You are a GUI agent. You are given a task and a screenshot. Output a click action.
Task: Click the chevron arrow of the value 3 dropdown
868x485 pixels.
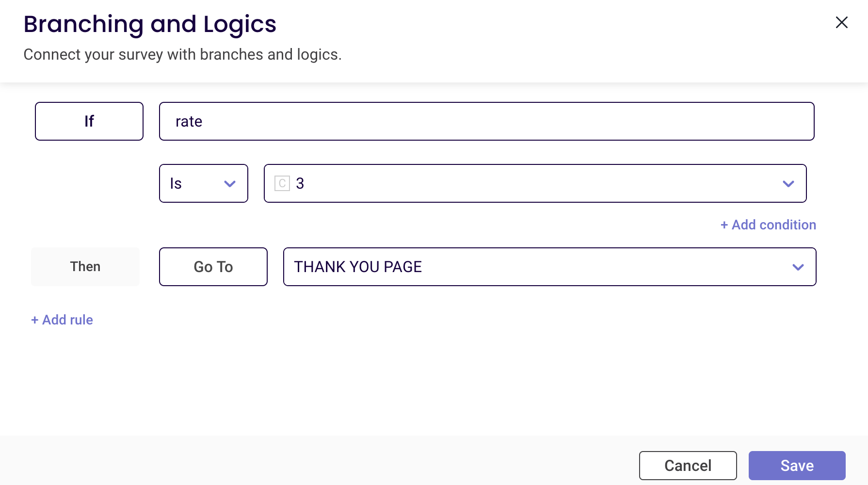(x=788, y=184)
